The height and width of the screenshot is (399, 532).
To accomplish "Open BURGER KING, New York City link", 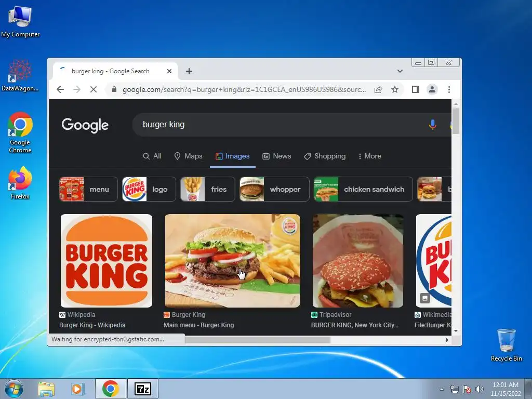I will (355, 325).
